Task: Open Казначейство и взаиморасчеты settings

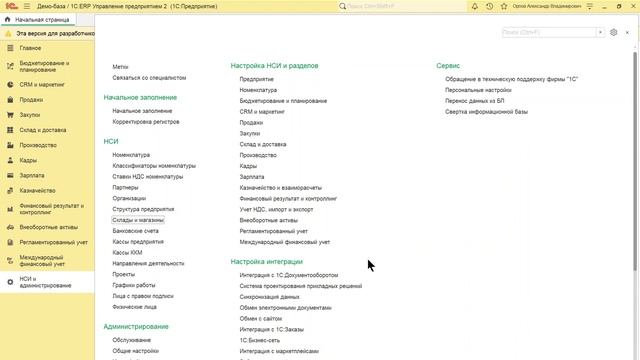Action: (280, 188)
